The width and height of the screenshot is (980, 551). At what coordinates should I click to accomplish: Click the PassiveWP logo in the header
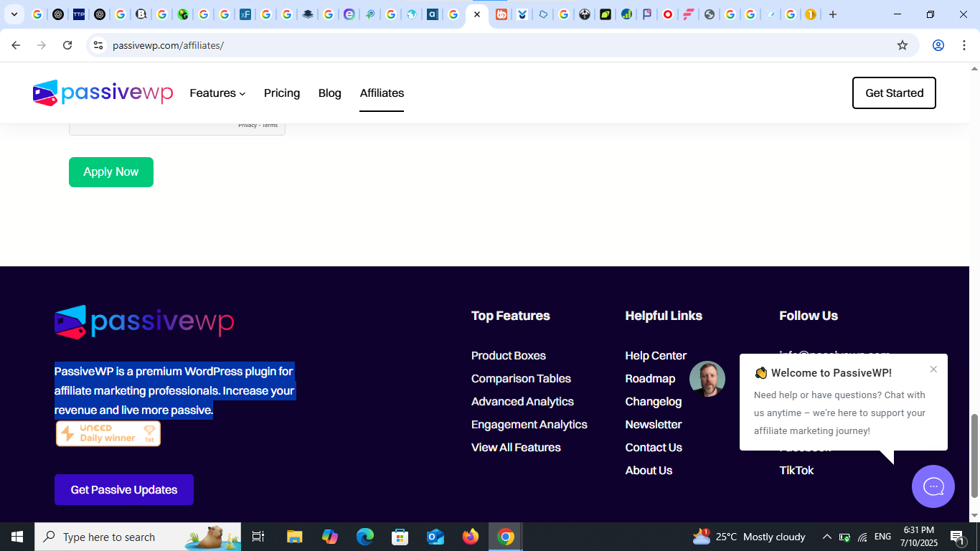click(103, 93)
